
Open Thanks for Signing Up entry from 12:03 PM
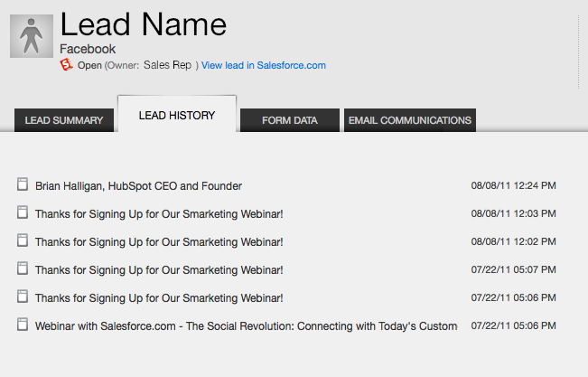(x=159, y=214)
